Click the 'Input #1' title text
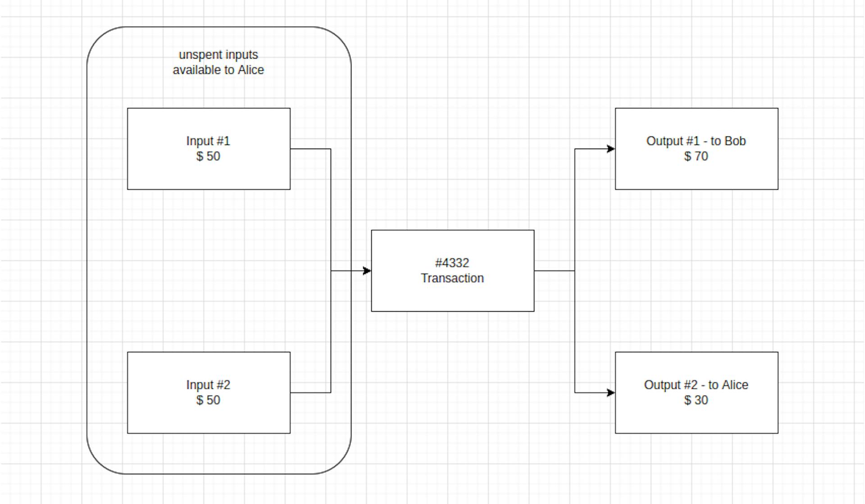Screen dimensions: 865x504 (208, 141)
